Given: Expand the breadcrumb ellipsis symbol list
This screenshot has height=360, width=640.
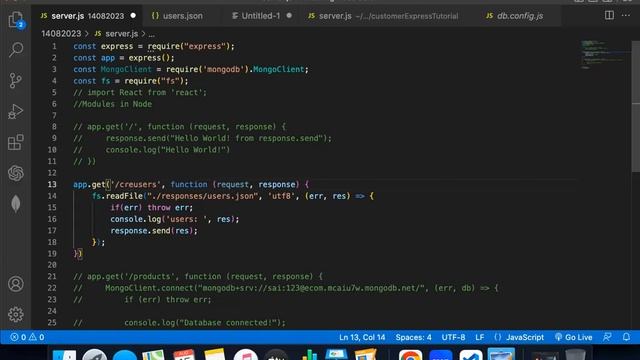Looking at the screenshot, I should pos(151,34).
